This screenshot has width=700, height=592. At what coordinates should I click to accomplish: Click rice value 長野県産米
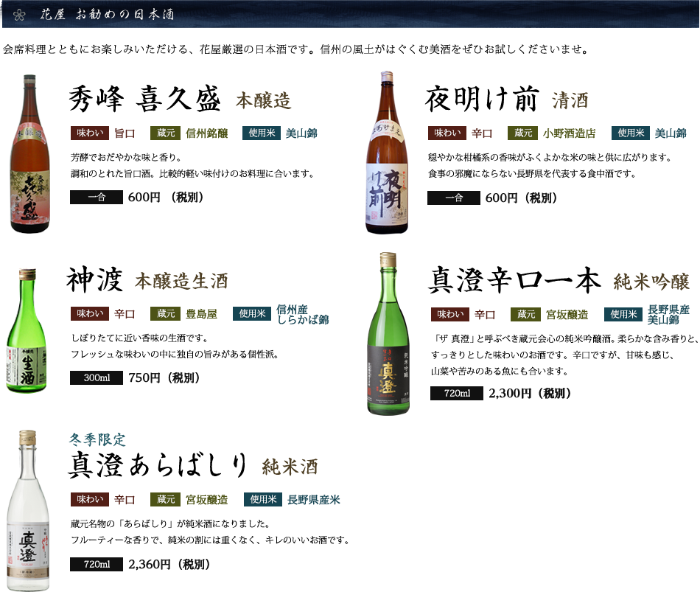[x=313, y=500]
